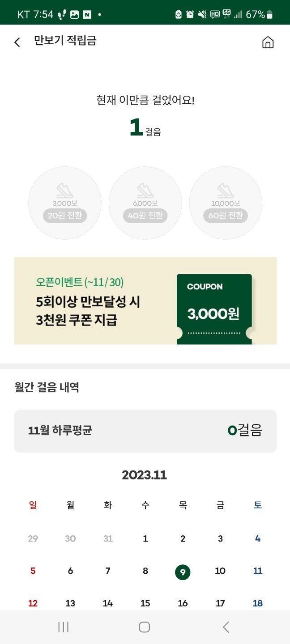Tap the green 3,000원 COUPON ticket
The height and width of the screenshot is (644, 290).
tap(214, 309)
